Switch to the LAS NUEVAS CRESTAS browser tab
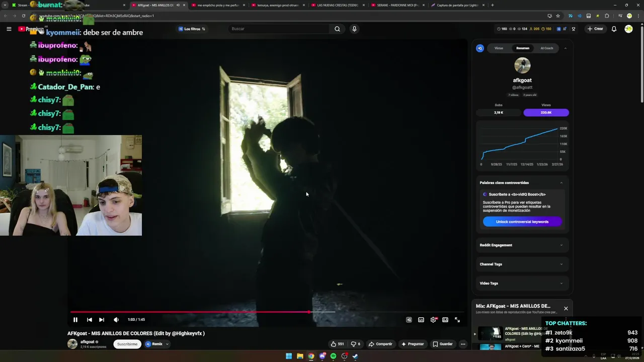The height and width of the screenshot is (362, 644). (338, 5)
